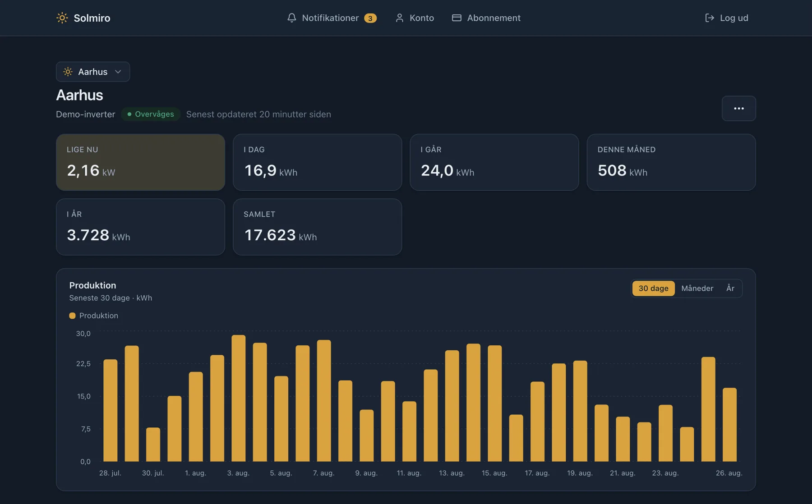This screenshot has height=504, width=812.
Task: Click the '19. aug.' x-axis label
Action: coord(580,473)
